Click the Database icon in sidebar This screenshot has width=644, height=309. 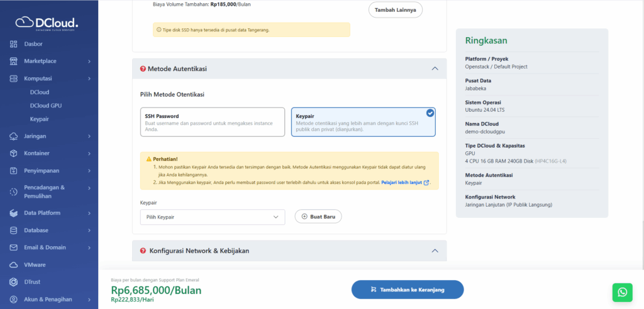click(14, 230)
